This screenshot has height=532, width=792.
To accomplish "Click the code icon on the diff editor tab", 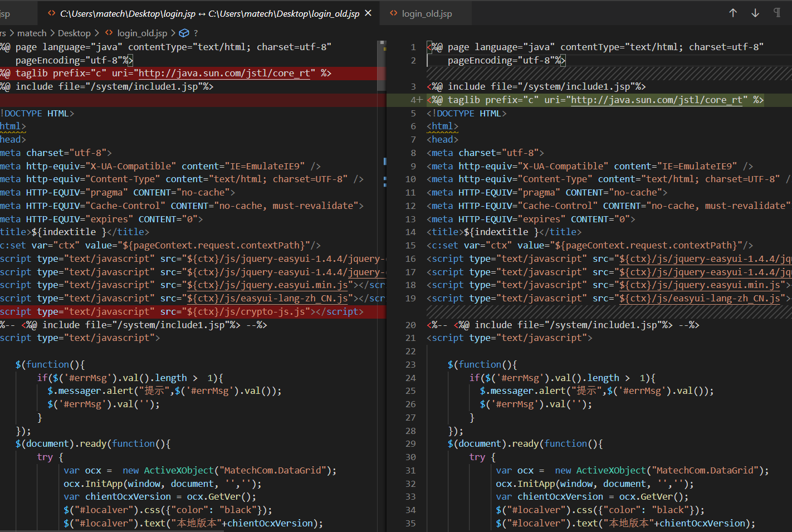I will coord(51,12).
